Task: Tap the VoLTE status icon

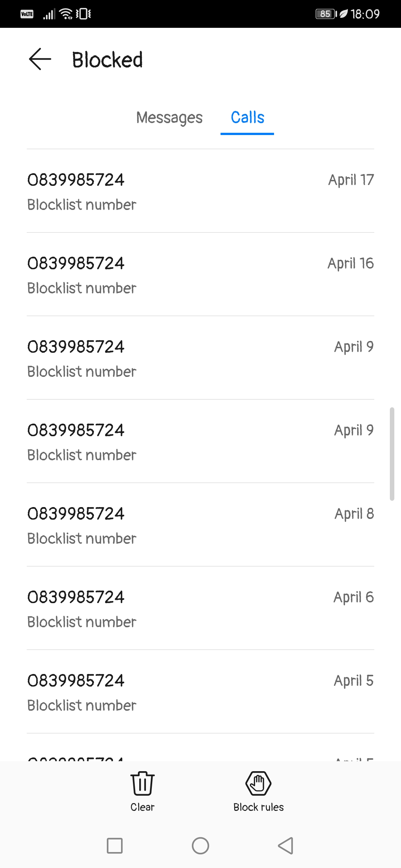Action: [x=27, y=14]
